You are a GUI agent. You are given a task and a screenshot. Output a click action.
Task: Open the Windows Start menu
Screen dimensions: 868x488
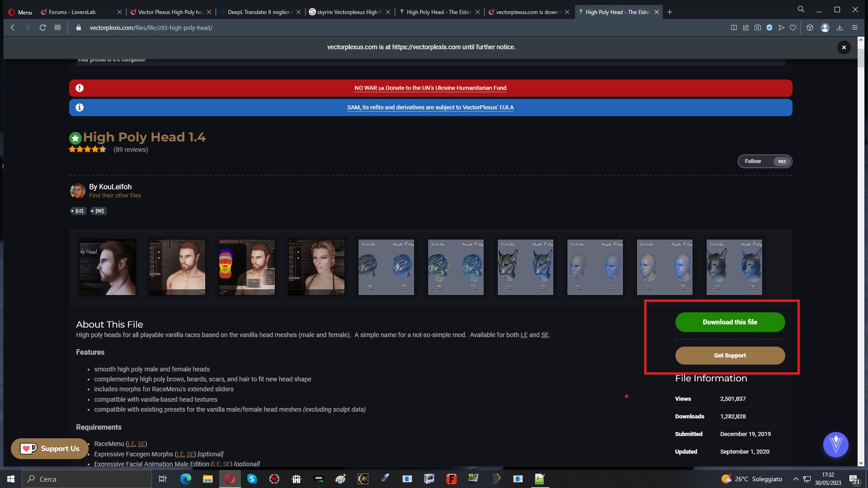(11, 479)
